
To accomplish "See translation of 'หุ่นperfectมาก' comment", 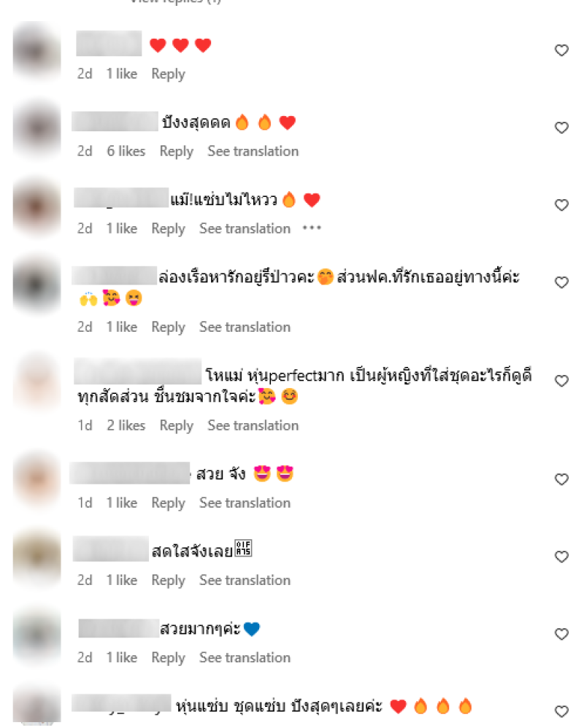I will (253, 425).
